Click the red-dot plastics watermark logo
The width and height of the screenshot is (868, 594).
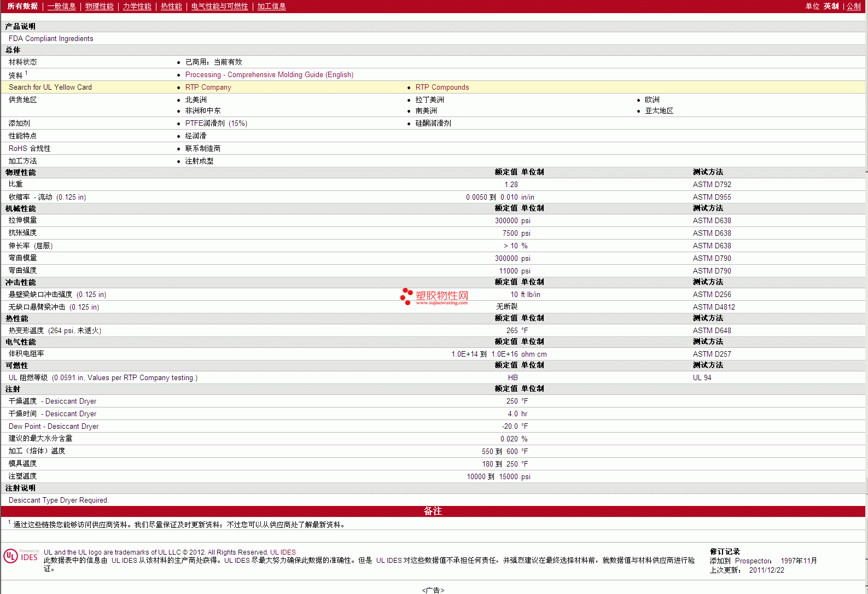(434, 296)
